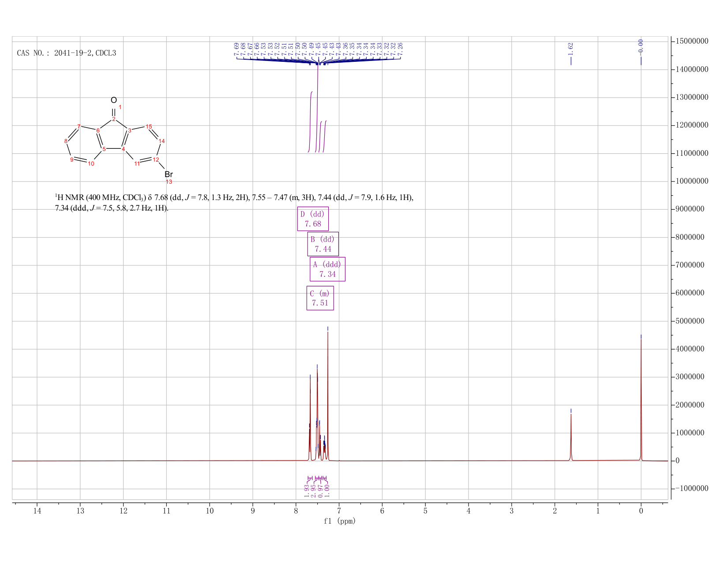This screenshot has height=563, width=728.
Task: Click the 7.26 peak label at top
Action: [400, 49]
